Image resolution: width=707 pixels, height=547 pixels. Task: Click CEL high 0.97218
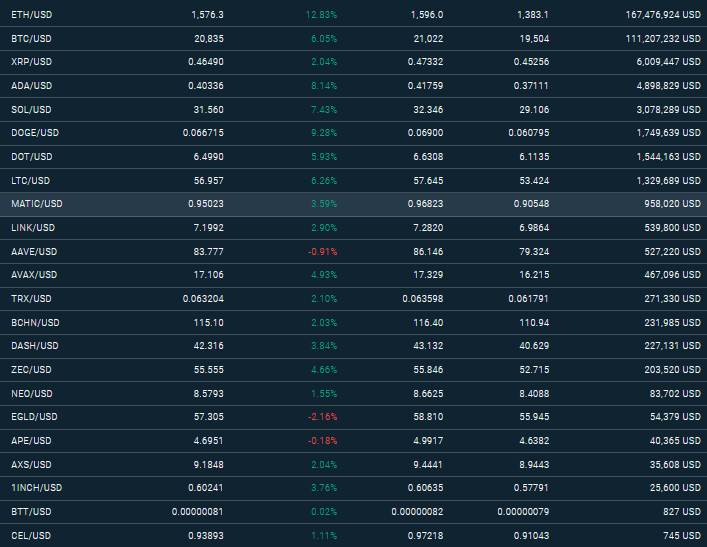(426, 536)
